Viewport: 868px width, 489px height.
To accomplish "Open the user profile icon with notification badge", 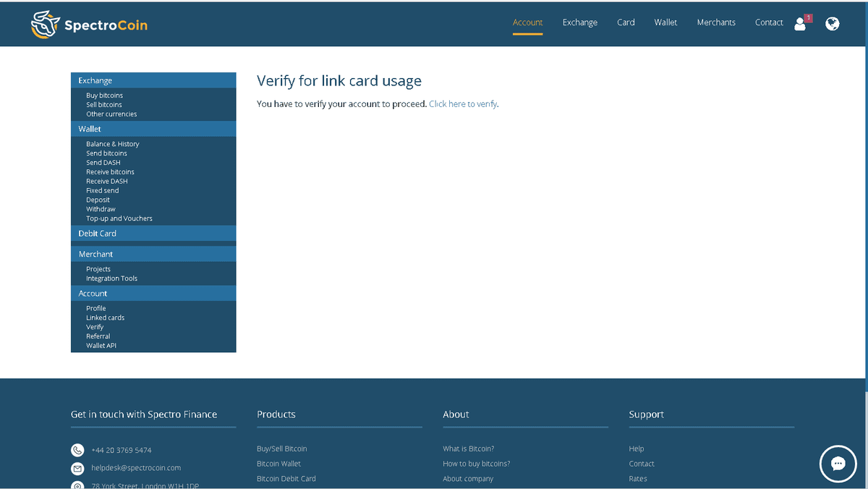I will (x=800, y=24).
